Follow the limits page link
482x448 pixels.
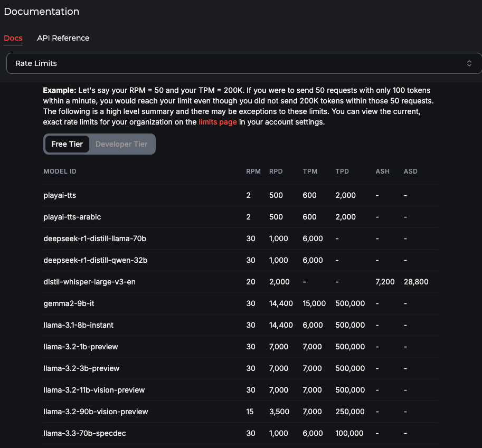coord(218,122)
